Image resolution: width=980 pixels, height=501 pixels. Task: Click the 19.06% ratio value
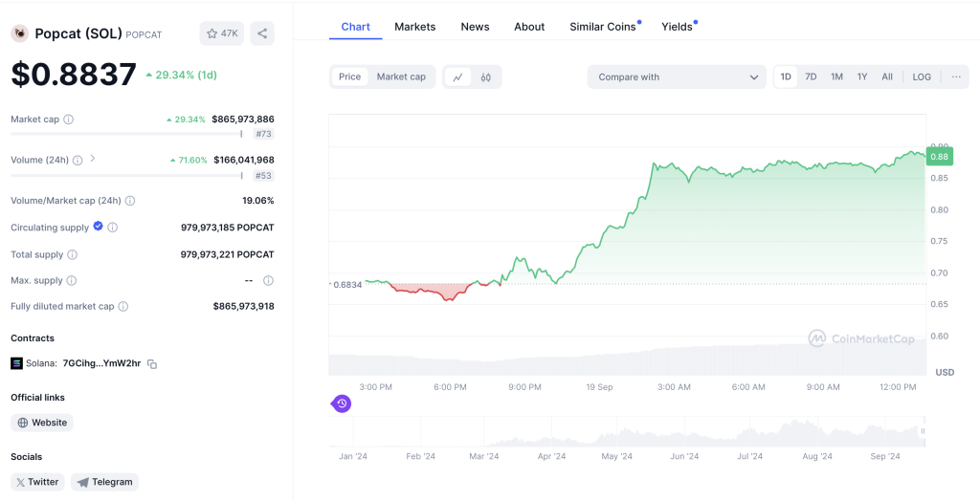click(x=258, y=201)
